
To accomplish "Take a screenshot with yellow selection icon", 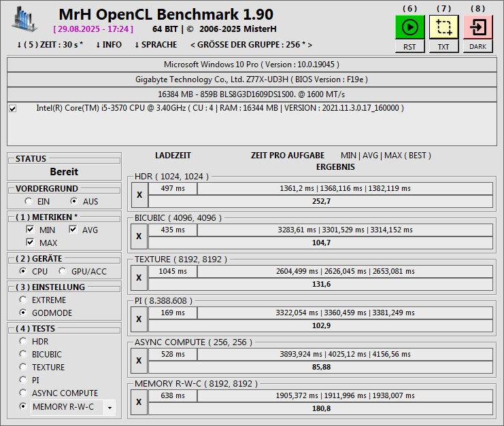I will click(444, 27).
